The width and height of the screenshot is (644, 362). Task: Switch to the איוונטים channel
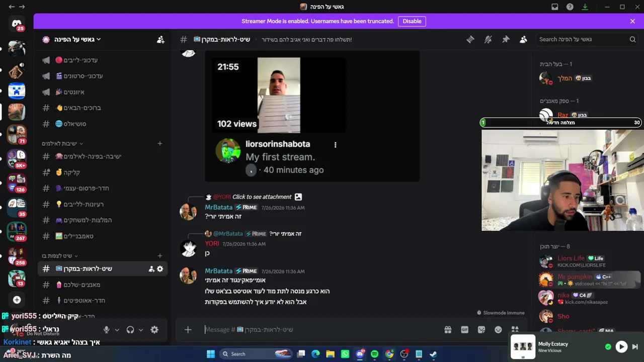103,92
